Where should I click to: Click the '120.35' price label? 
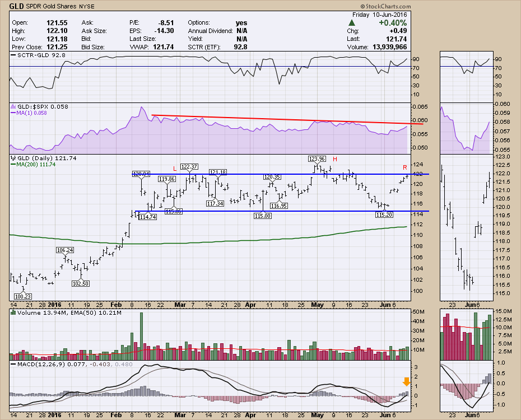[272, 177]
